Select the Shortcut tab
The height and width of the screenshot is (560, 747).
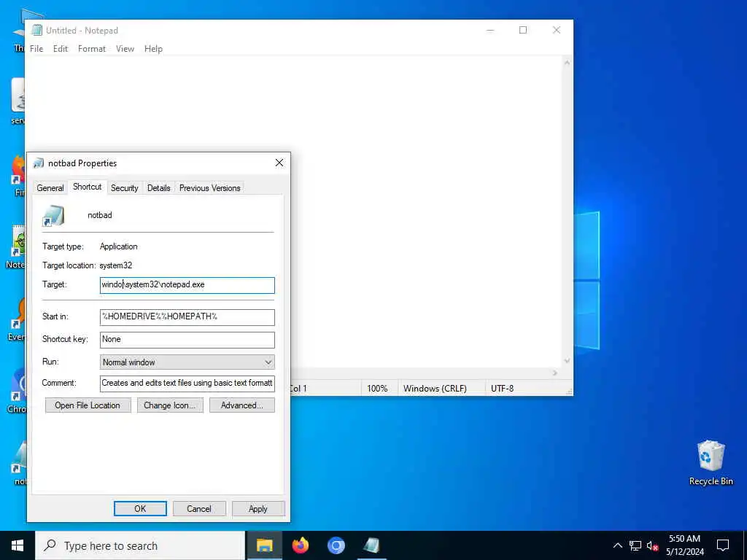(x=88, y=187)
